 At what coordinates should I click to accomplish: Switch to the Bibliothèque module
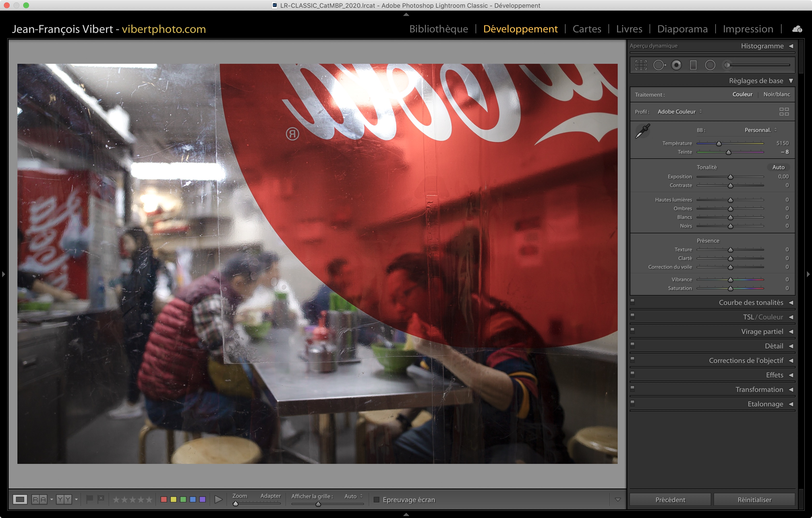click(x=438, y=29)
